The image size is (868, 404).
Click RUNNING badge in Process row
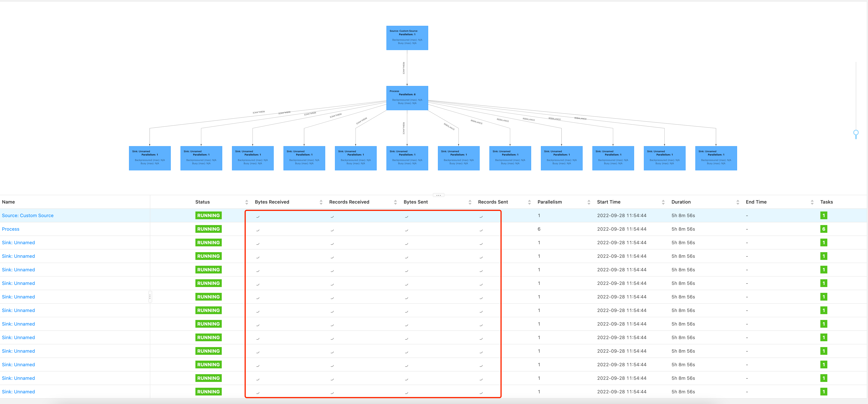click(x=208, y=229)
